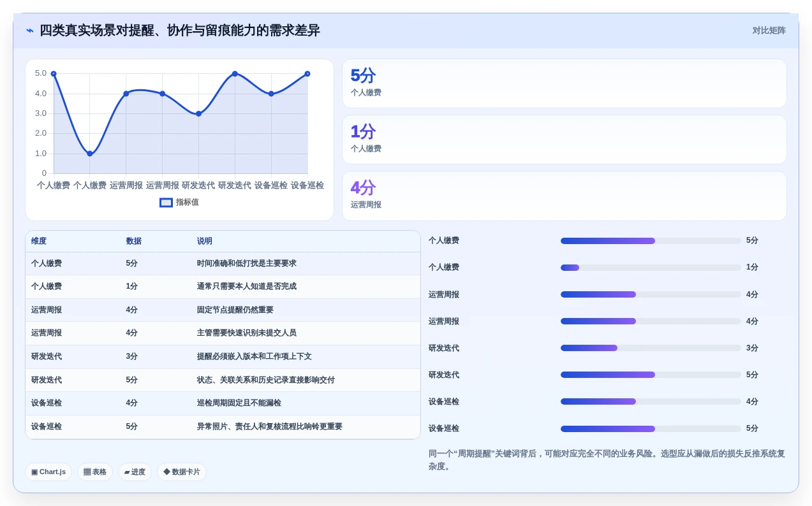Image resolution: width=812 pixels, height=506 pixels.
Task: Click the chart data point at value 3.0
Action: point(198,113)
